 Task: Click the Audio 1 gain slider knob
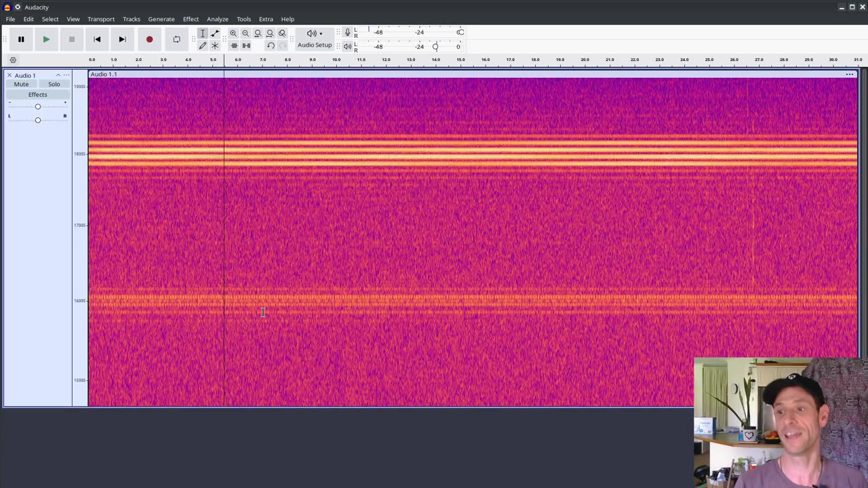pos(38,106)
